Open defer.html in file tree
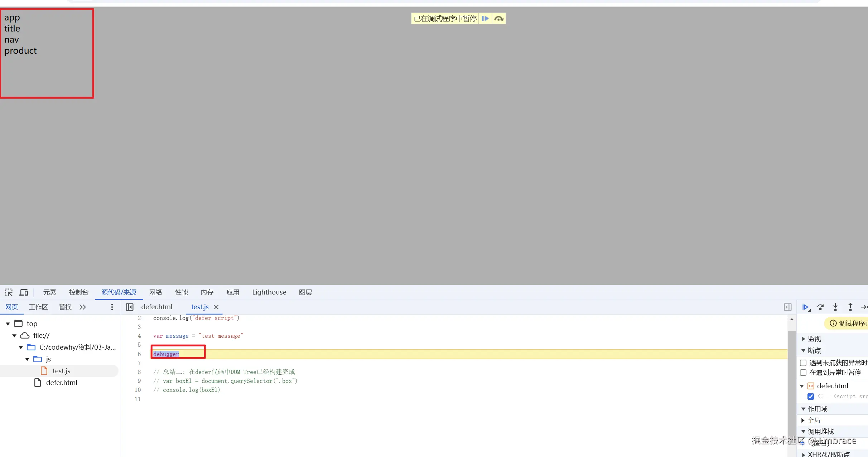This screenshot has width=868, height=457. pos(62,383)
